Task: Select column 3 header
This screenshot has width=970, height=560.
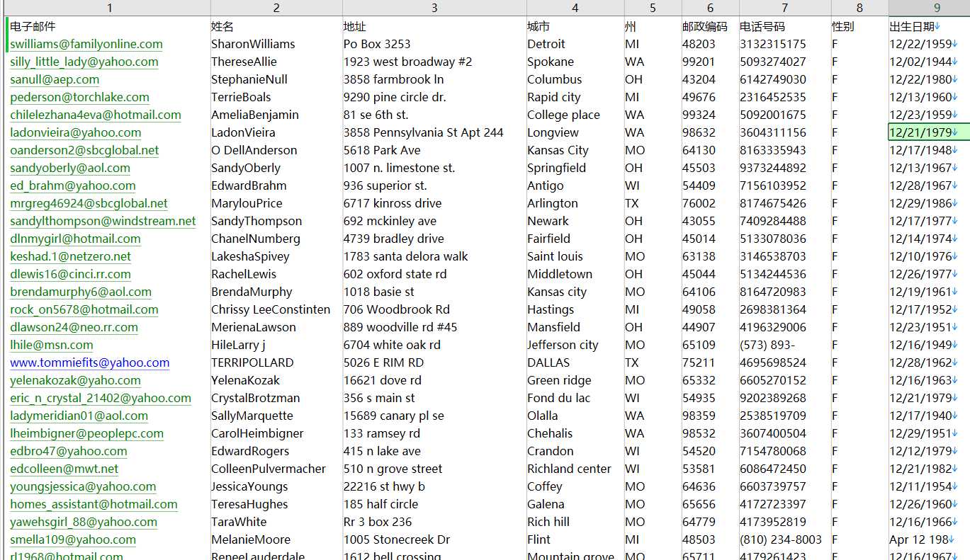Action: [434, 8]
